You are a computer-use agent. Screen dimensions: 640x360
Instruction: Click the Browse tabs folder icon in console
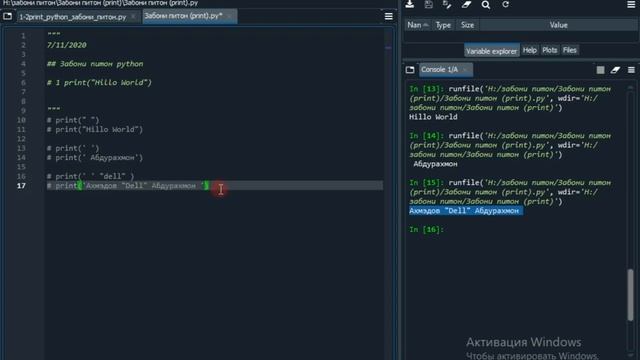410,70
